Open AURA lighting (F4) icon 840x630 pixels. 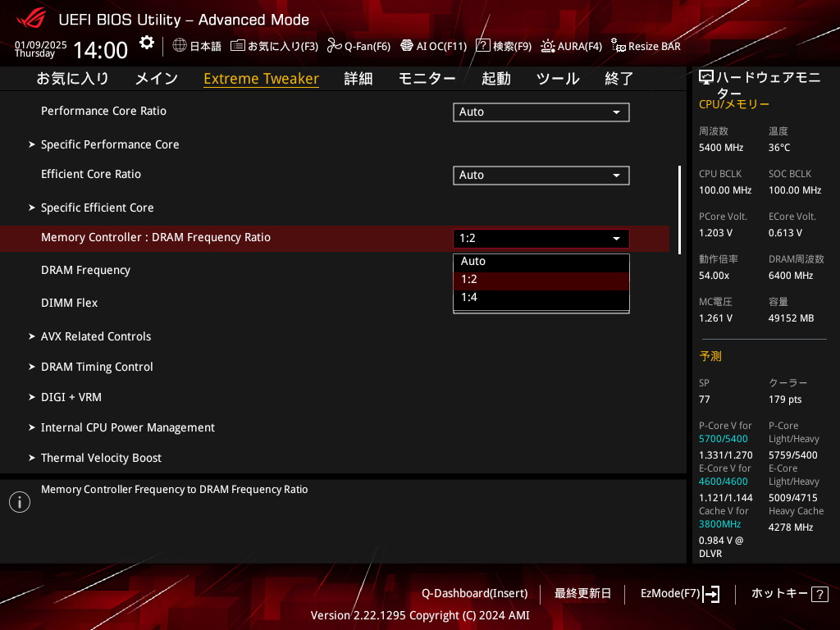[x=548, y=46]
